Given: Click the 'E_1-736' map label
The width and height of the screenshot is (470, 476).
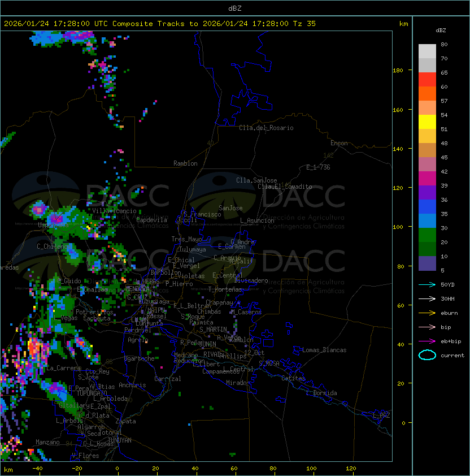Looking at the screenshot, I should pyautogui.click(x=318, y=167).
